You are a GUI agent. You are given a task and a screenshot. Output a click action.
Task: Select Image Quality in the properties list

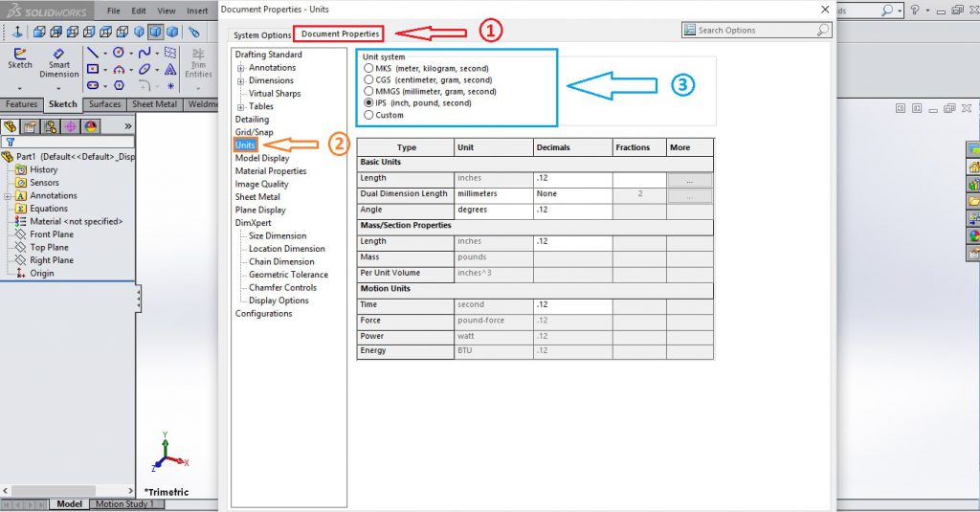(261, 184)
